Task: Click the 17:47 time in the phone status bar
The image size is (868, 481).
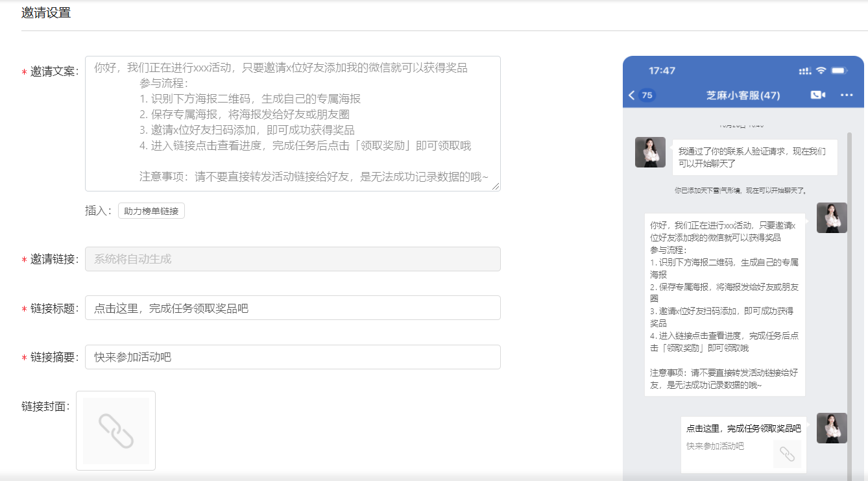Action: 662,71
